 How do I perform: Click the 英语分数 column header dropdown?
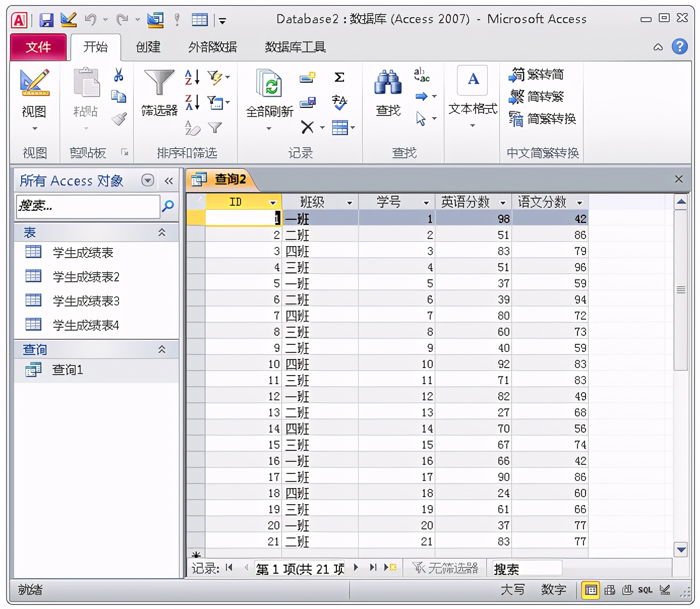pyautogui.click(x=503, y=202)
